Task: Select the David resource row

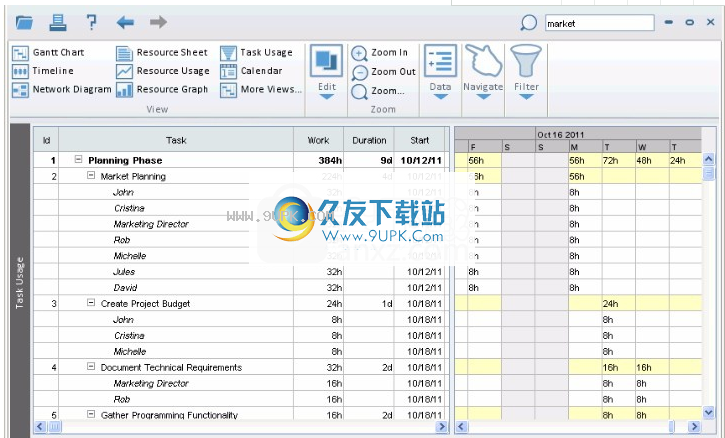Action: (240, 288)
